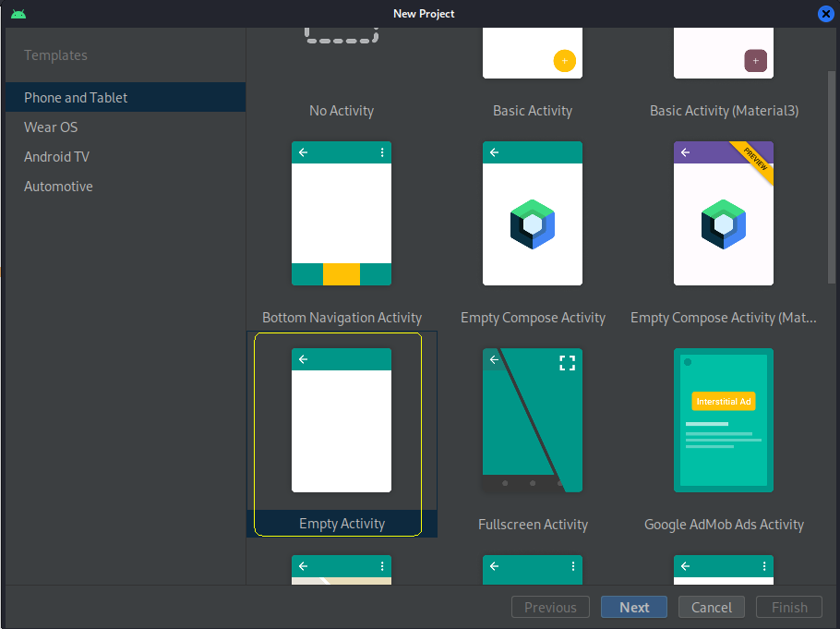Choose the Basic Activity template thumbnail
The image size is (840, 629).
tap(533, 53)
